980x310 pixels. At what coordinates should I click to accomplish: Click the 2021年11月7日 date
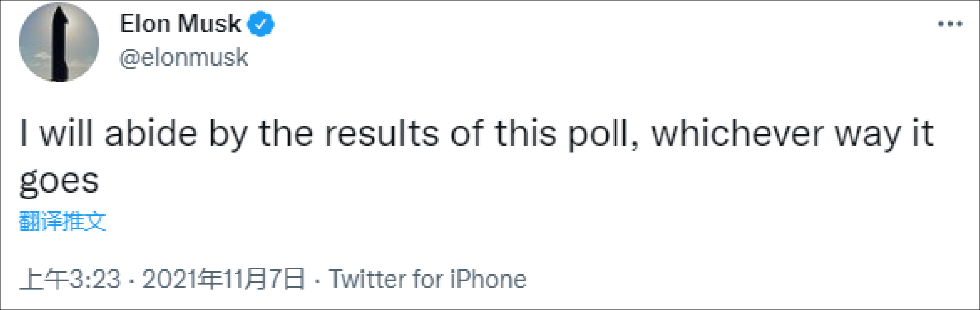point(223,279)
